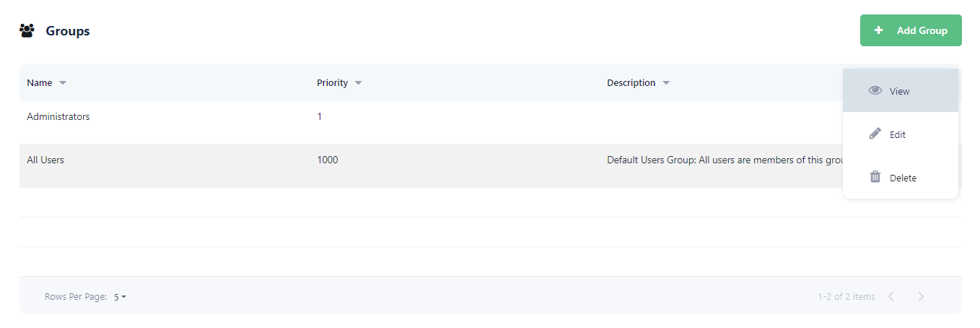Click the plus icon on Add Group
This screenshot has width=980, height=328.
pos(878,30)
